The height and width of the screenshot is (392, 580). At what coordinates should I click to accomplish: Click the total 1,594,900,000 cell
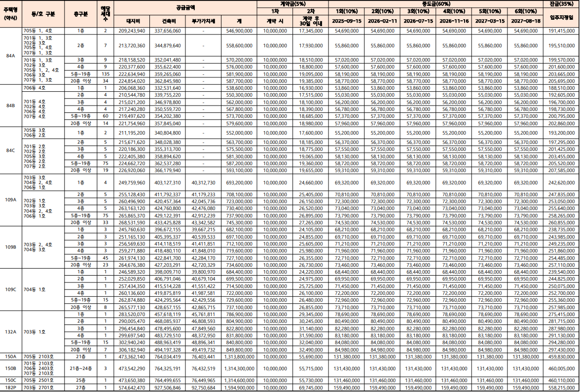tap(239, 388)
